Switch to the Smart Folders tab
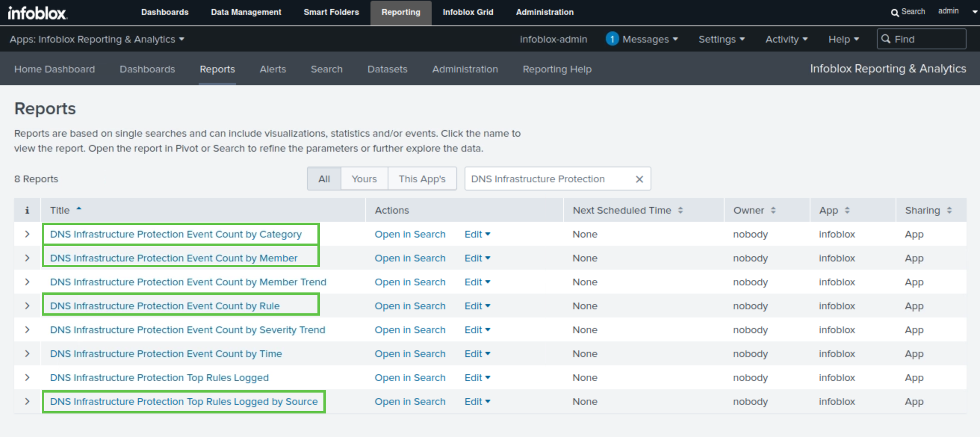The image size is (980, 437). (331, 12)
